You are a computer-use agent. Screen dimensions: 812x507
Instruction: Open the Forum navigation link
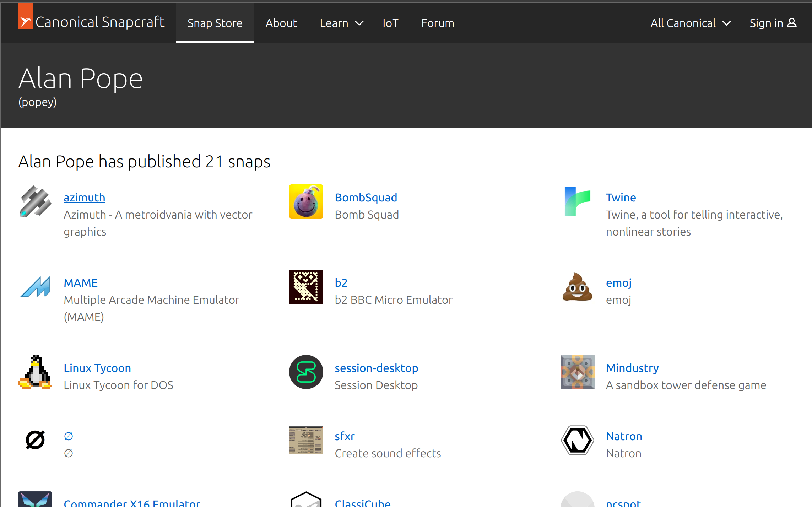click(x=438, y=23)
